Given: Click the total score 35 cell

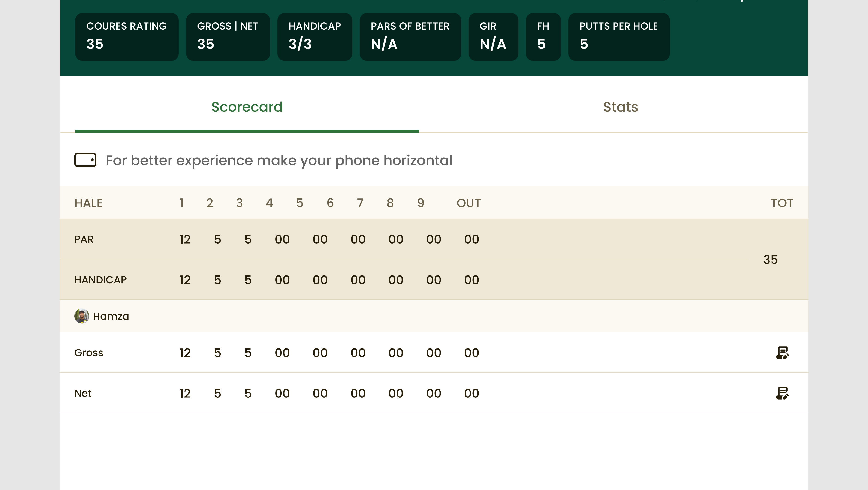Looking at the screenshot, I should pos(770,260).
